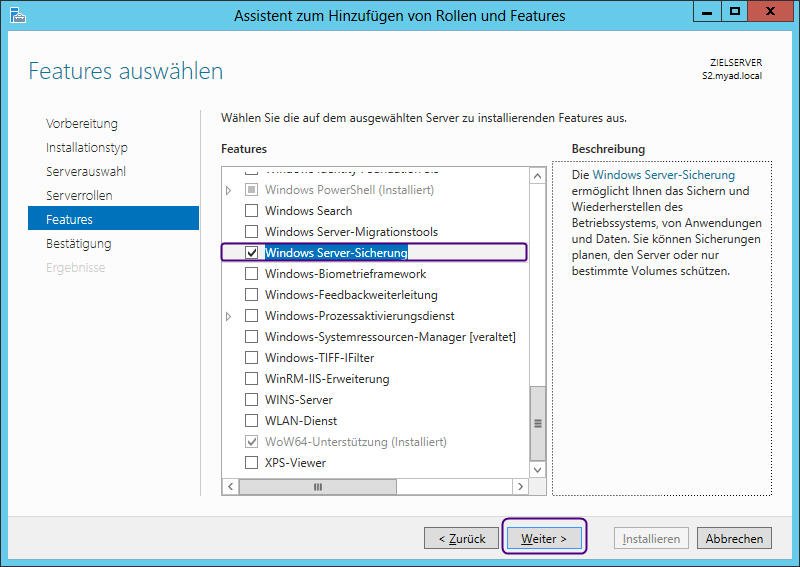This screenshot has height=567, width=800.
Task: Select Windows Search list row text
Action: (x=308, y=211)
